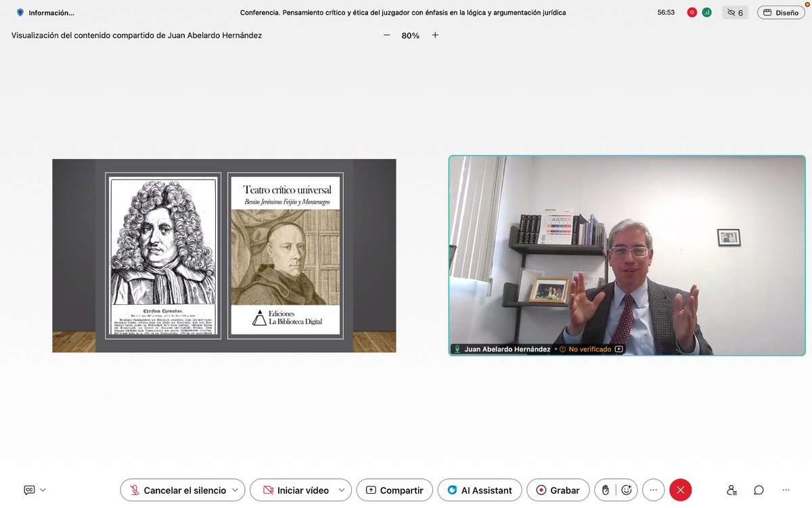Open panel options ellipsis at bottom right
Screen dimensions: 812x508
pyautogui.click(x=786, y=490)
